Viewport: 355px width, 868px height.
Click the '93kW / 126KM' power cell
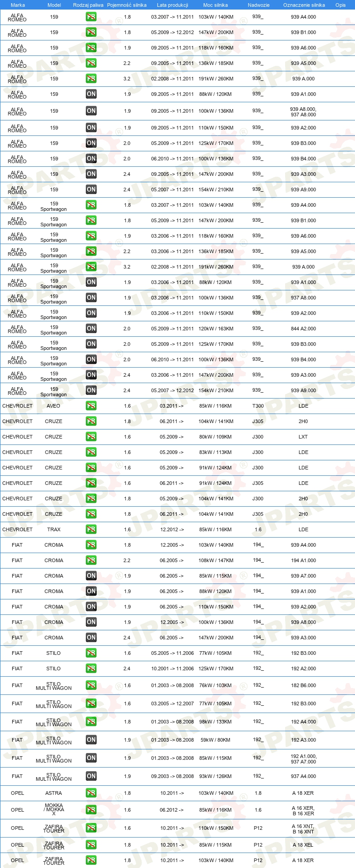coord(216,776)
